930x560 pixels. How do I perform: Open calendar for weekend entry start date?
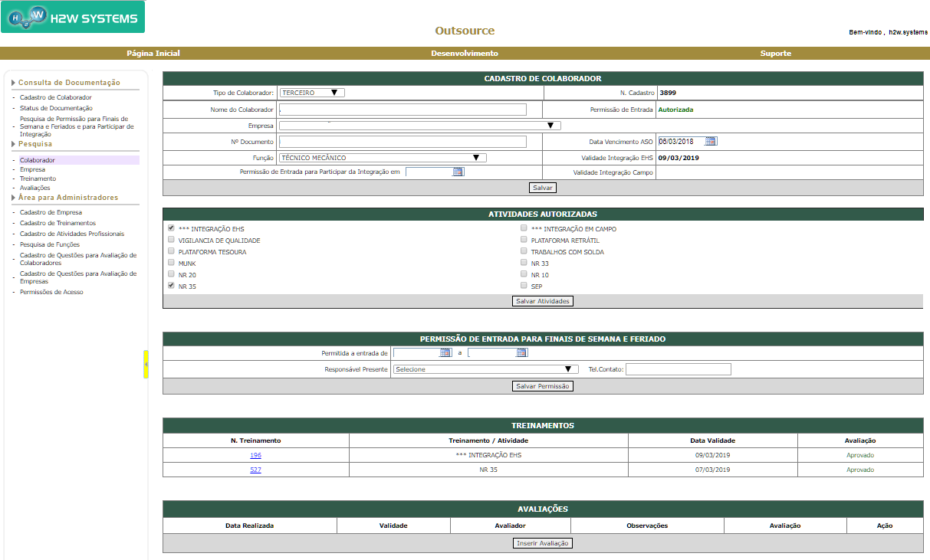445,353
